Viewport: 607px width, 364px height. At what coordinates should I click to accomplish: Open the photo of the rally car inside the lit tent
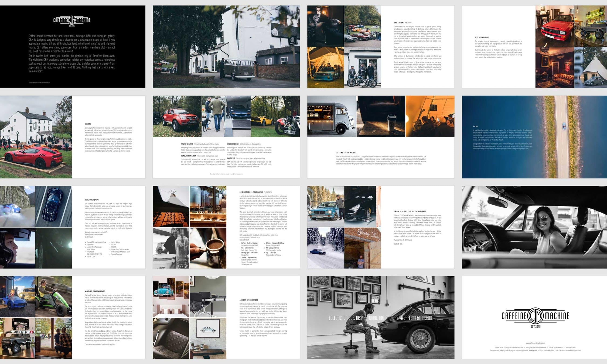326,68
